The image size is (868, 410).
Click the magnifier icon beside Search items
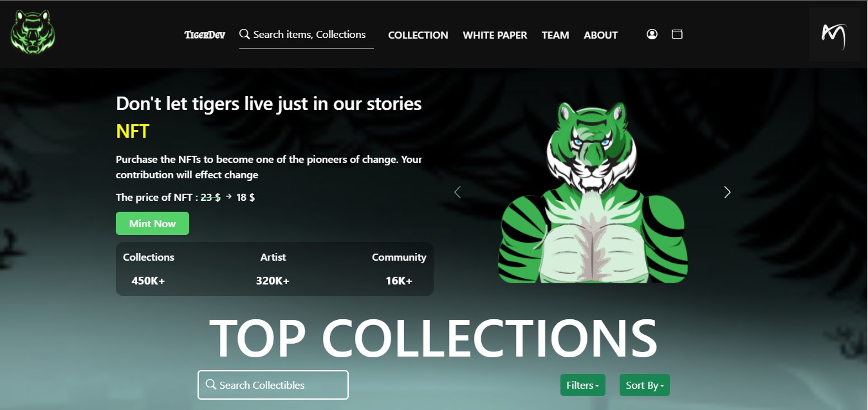click(245, 34)
